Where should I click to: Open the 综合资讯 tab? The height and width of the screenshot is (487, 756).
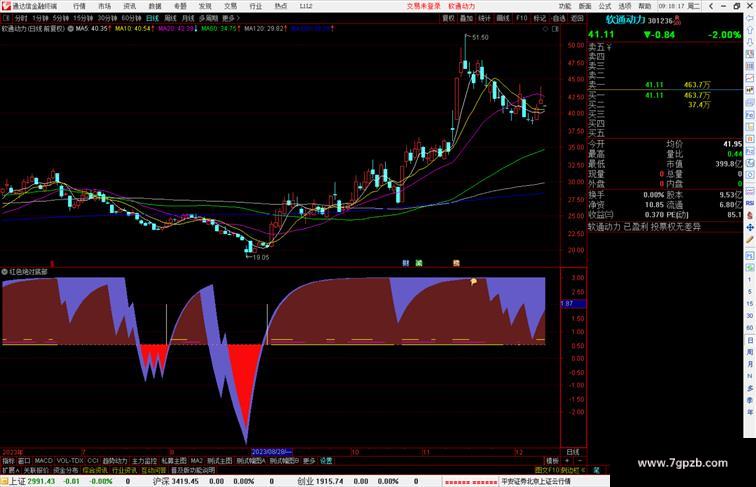tap(95, 470)
